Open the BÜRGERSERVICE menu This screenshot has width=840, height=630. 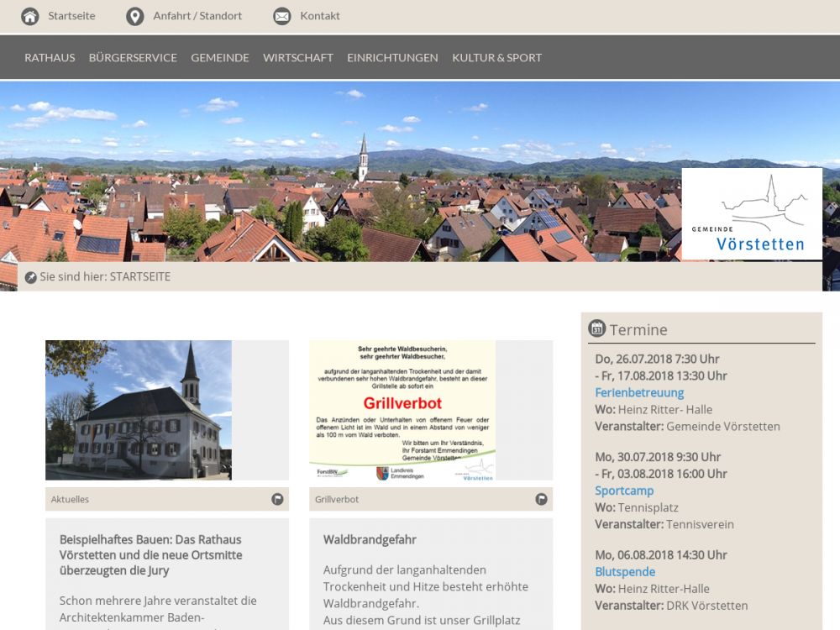pyautogui.click(x=133, y=58)
